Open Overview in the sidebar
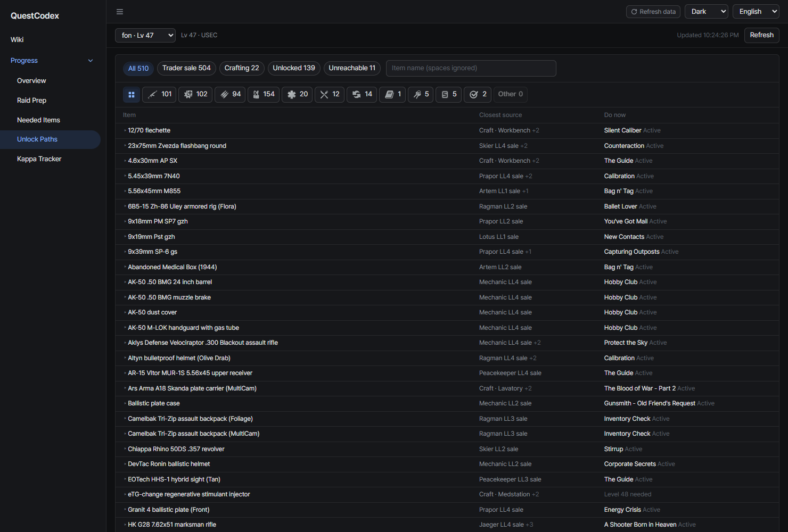Screen dimensions: 788x532 click(x=31, y=81)
